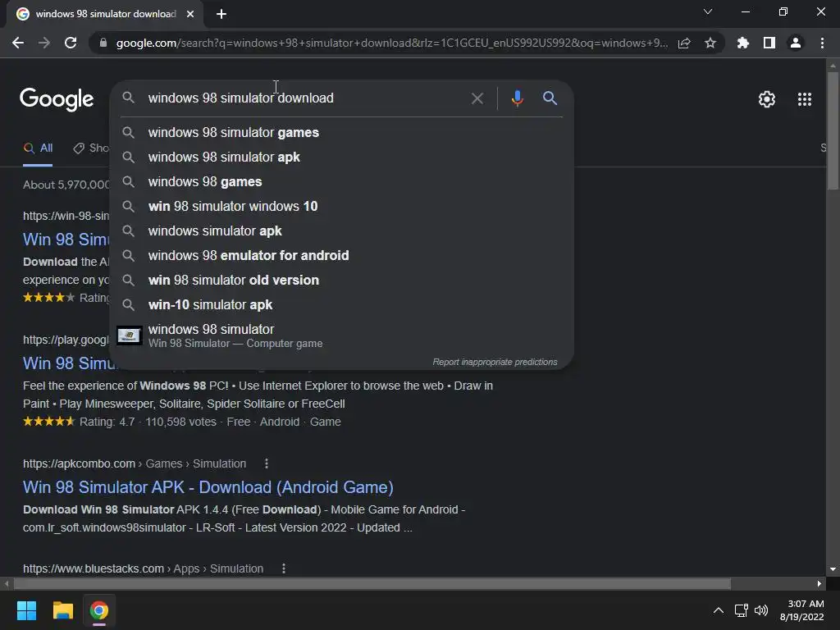Select suggestion 'win 98 simulator old version'

tap(341, 281)
